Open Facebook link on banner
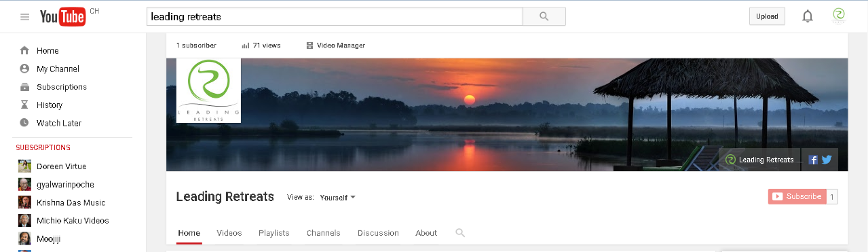The image size is (868, 252). click(x=813, y=160)
